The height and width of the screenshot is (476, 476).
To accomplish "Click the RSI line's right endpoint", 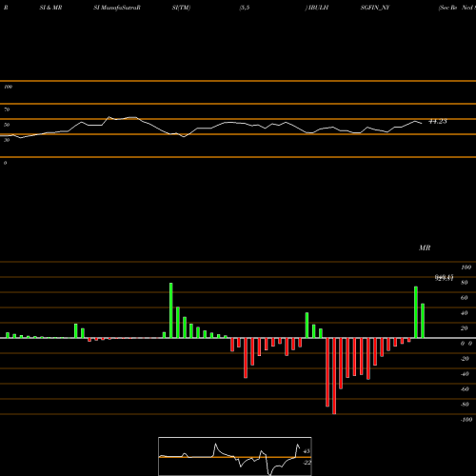I will [x=422, y=123].
